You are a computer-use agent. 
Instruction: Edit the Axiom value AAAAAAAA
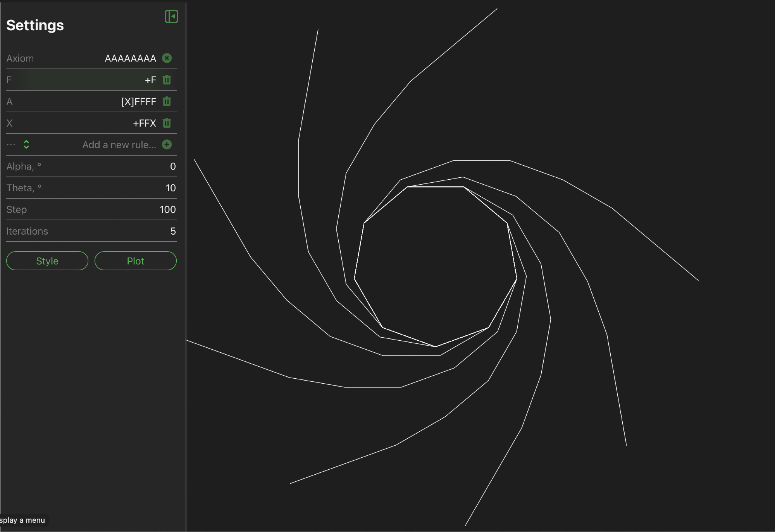130,58
